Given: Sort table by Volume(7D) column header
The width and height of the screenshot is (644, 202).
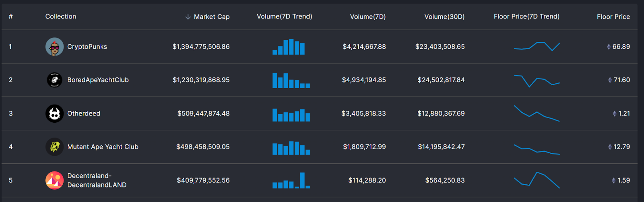Looking at the screenshot, I should (x=367, y=17).
